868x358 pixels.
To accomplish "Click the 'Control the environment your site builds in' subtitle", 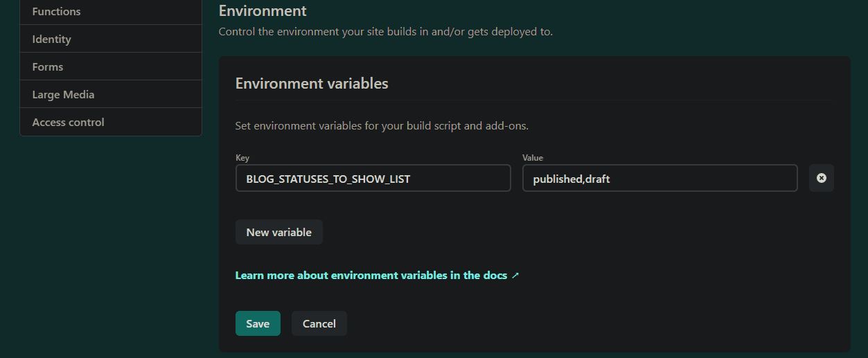I will 386,32.
